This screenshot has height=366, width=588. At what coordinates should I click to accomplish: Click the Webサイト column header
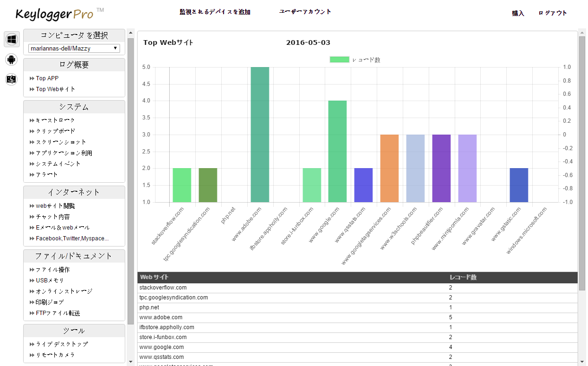pyautogui.click(x=155, y=277)
